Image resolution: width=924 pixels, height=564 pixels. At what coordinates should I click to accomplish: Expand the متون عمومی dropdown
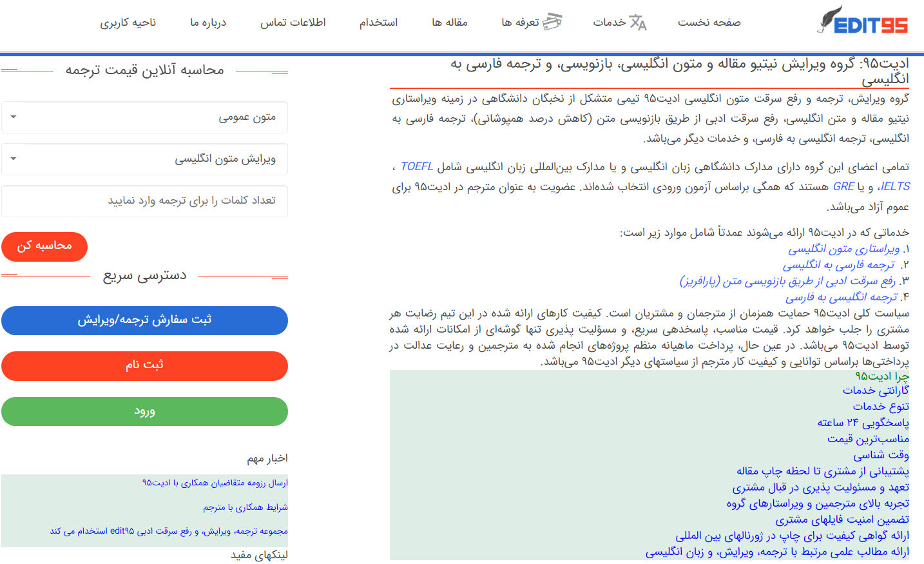point(144,117)
